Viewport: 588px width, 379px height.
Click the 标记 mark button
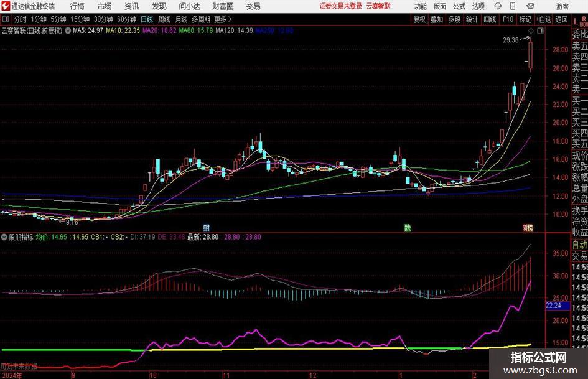coord(525,19)
